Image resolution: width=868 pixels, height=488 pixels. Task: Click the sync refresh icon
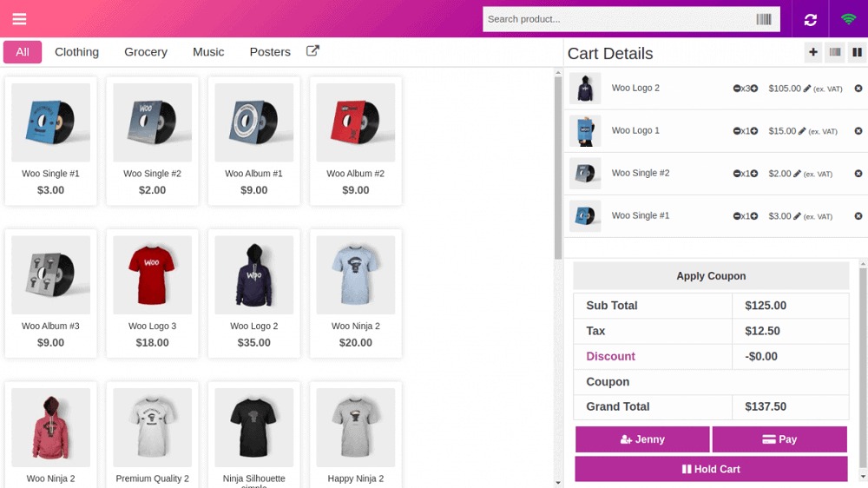(811, 19)
